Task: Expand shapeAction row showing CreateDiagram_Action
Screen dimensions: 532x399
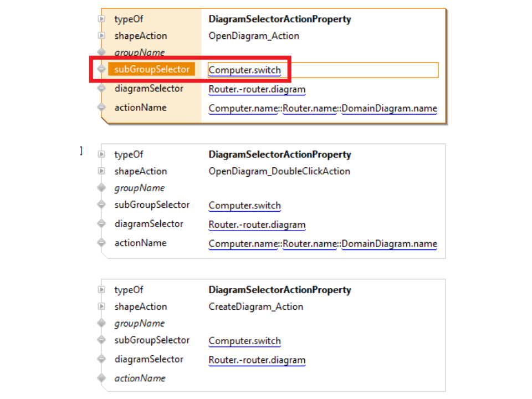Action: (x=101, y=306)
